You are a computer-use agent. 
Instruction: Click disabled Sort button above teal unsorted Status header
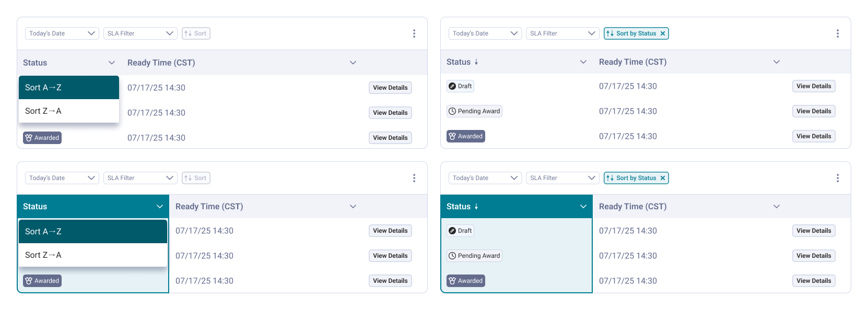(x=196, y=178)
